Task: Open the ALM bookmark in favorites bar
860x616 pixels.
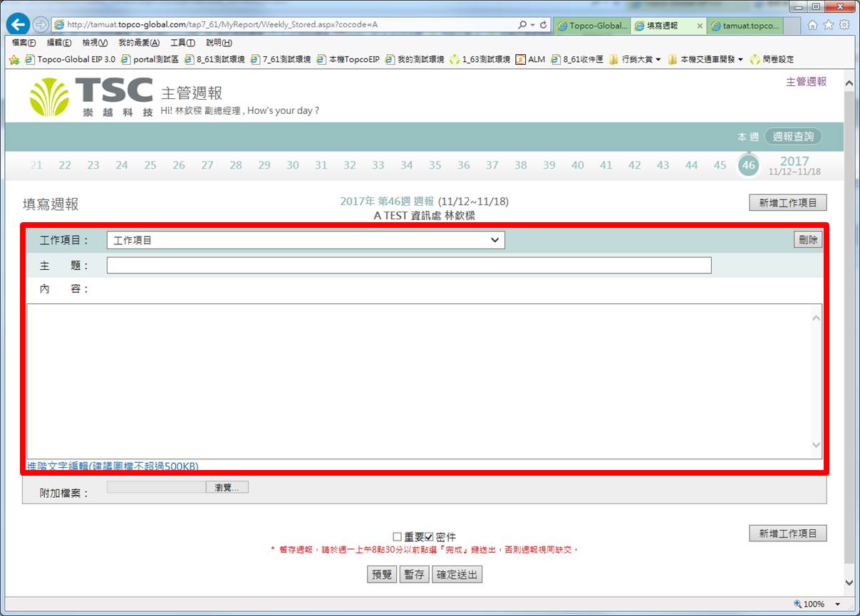Action: [530, 59]
